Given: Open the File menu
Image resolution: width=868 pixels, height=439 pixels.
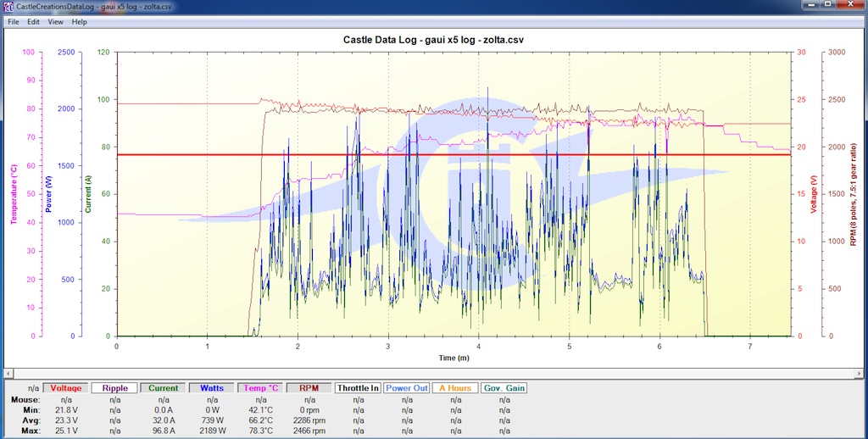Looking at the screenshot, I should (14, 22).
